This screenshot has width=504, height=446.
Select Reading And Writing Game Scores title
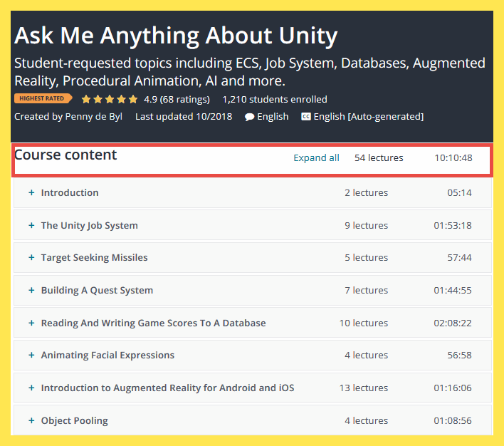(153, 323)
